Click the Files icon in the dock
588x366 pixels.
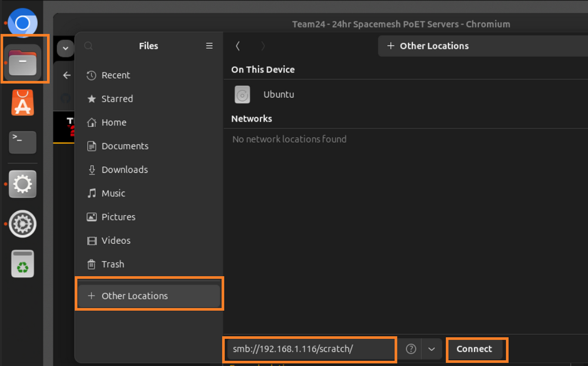pos(22,62)
